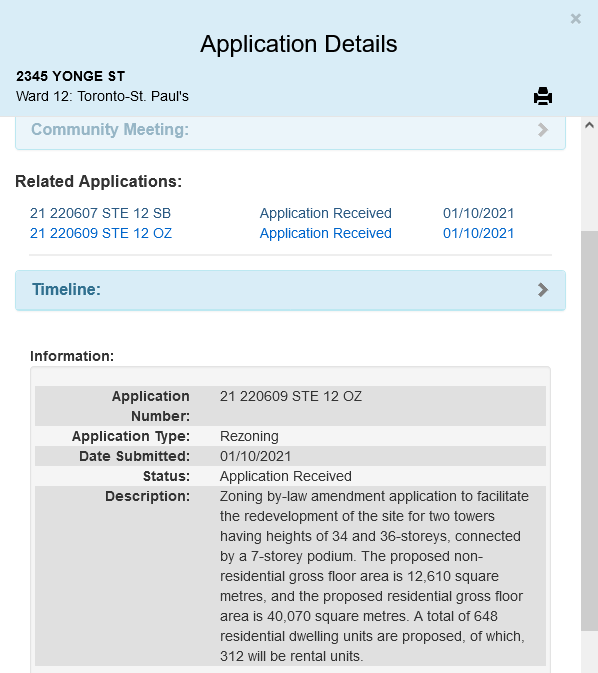The width and height of the screenshot is (598, 673).
Task: Click the Description text of the application
Action: point(374,576)
